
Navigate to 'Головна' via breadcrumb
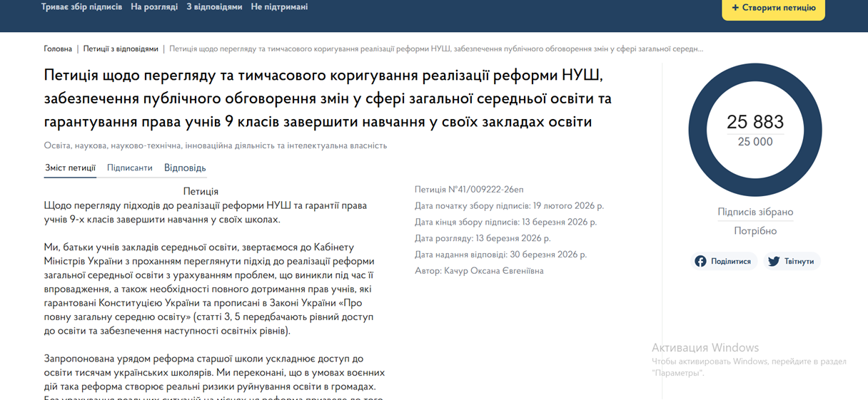pyautogui.click(x=58, y=49)
